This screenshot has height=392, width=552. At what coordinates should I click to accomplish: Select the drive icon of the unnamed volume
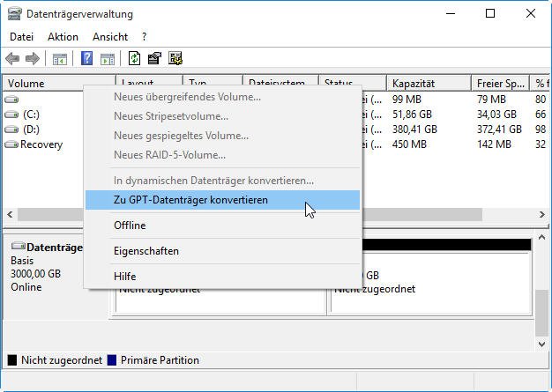tap(11, 100)
